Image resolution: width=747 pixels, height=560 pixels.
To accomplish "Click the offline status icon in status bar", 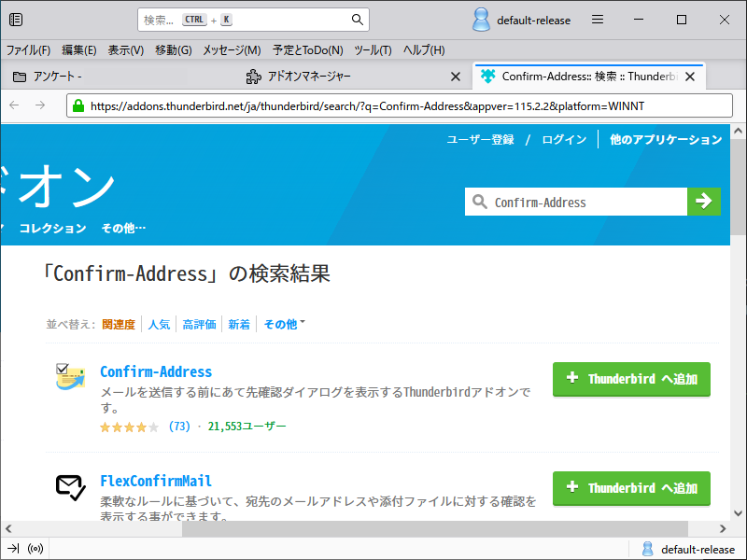I will (x=35, y=549).
